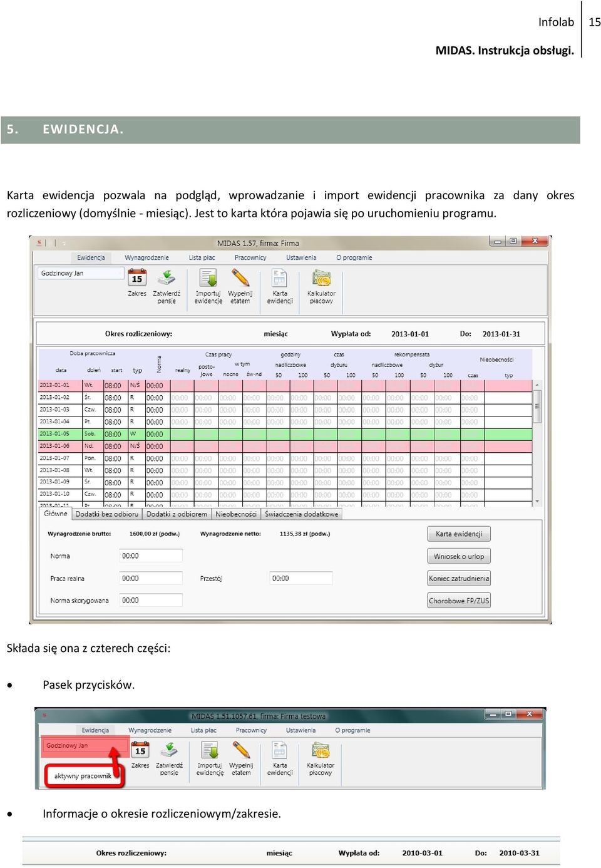Open Kalkulator płacowy icon in the Firma testowa window
Image resolution: width=601 pixels, height=868 pixels.
click(x=321, y=750)
